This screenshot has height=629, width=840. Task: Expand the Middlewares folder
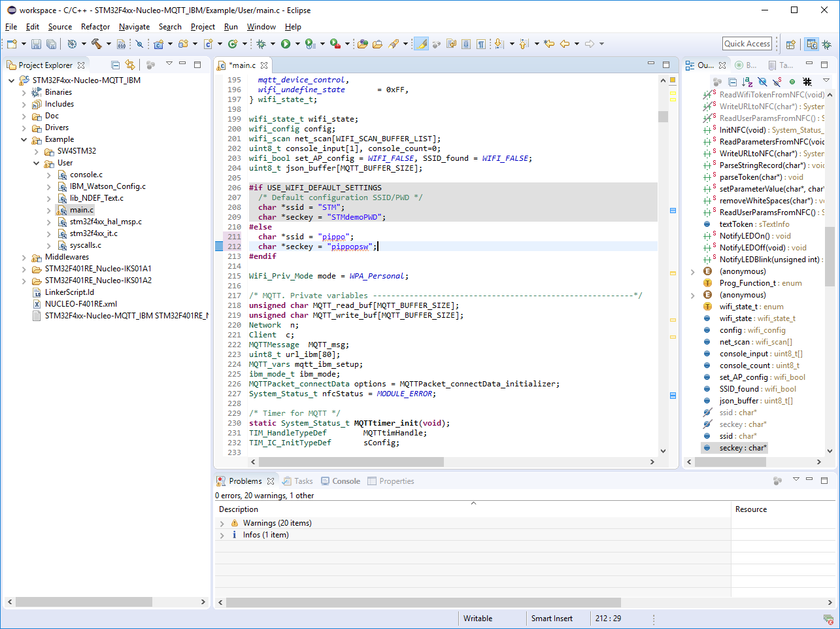tap(24, 257)
